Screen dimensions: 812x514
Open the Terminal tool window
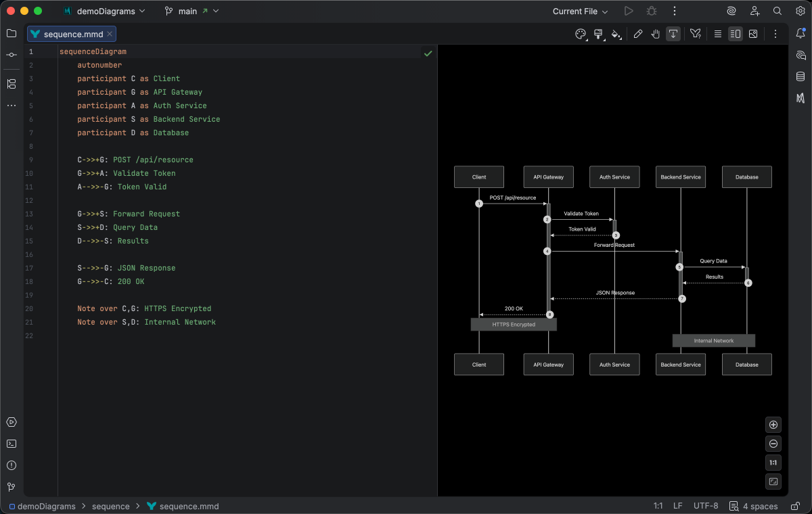(x=12, y=444)
